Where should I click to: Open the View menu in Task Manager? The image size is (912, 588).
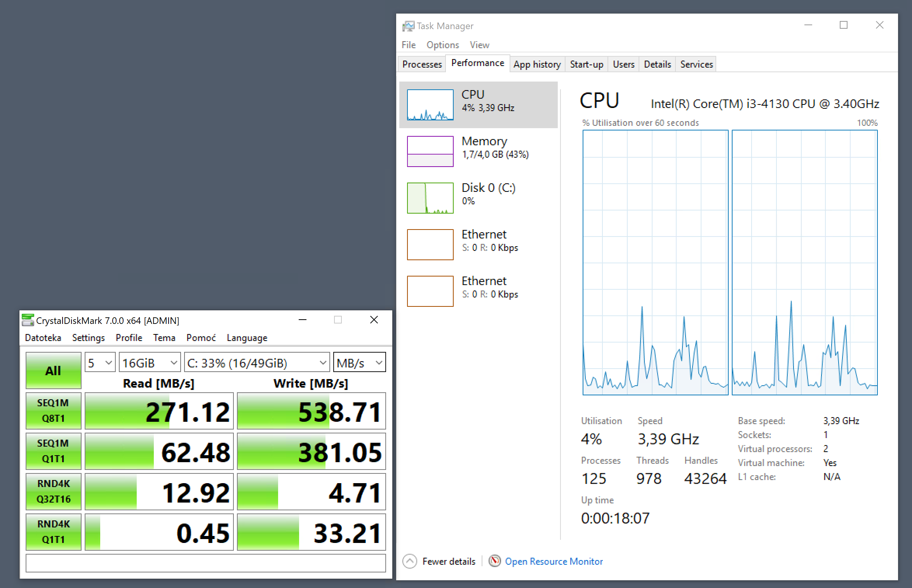(479, 45)
